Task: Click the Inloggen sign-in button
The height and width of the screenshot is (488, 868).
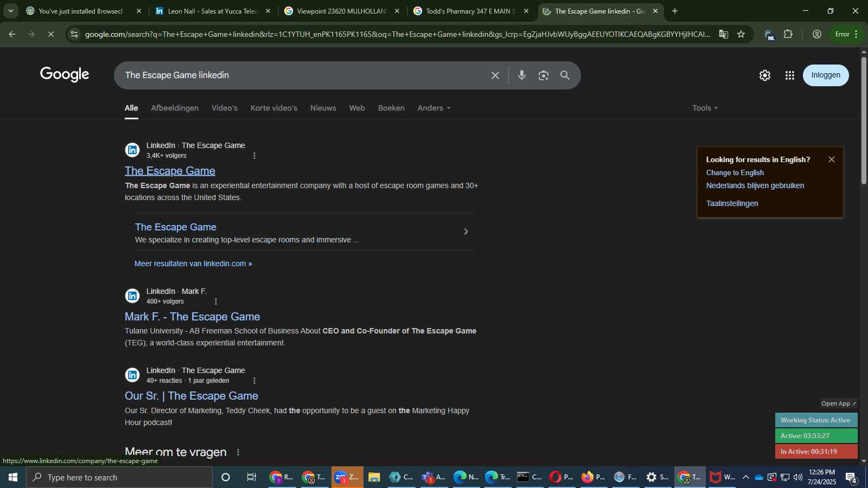Action: coord(826,75)
